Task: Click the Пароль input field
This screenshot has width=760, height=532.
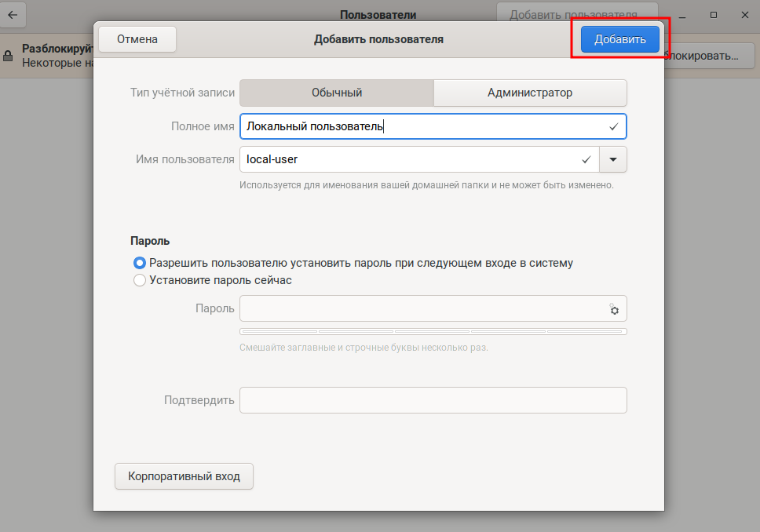Action: (x=422, y=308)
